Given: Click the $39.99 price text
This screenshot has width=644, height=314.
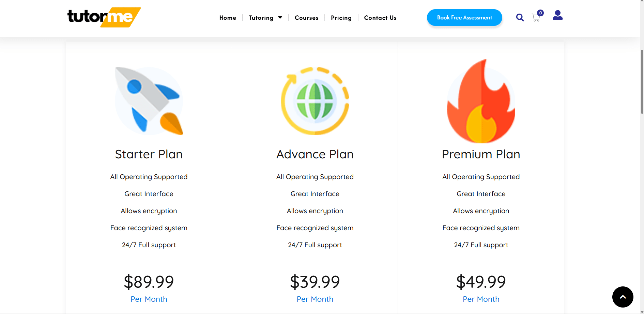Looking at the screenshot, I should click(x=315, y=282).
